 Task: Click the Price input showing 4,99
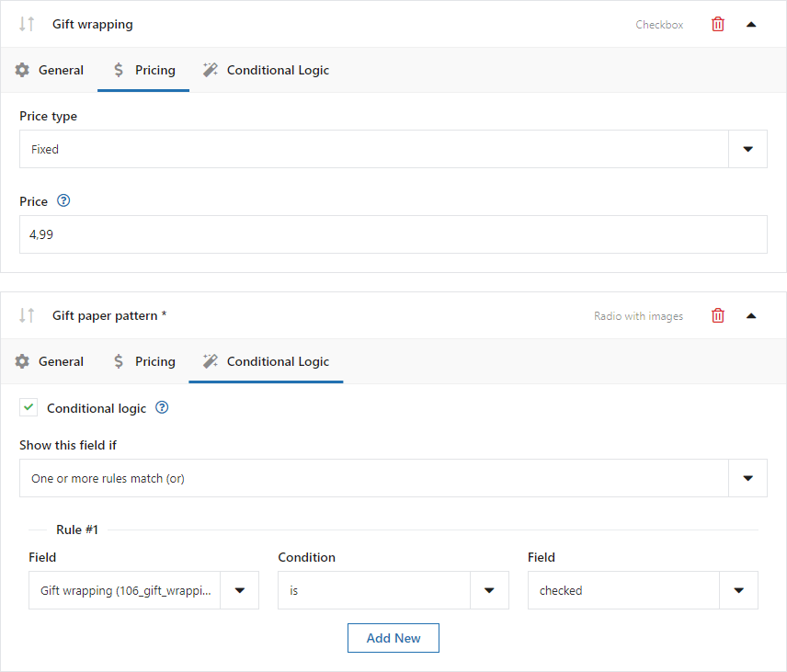pyautogui.click(x=393, y=234)
